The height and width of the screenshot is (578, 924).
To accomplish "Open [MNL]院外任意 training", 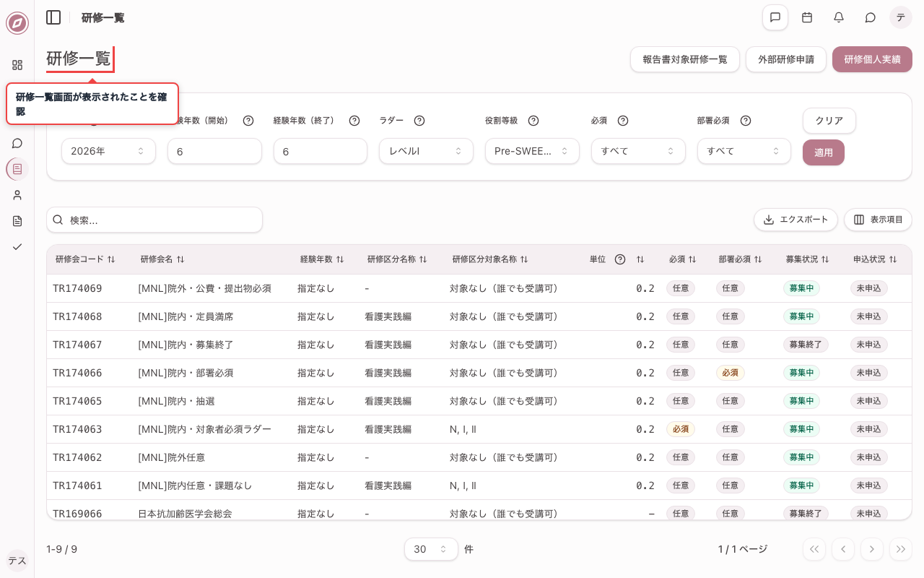I will [x=171, y=457].
